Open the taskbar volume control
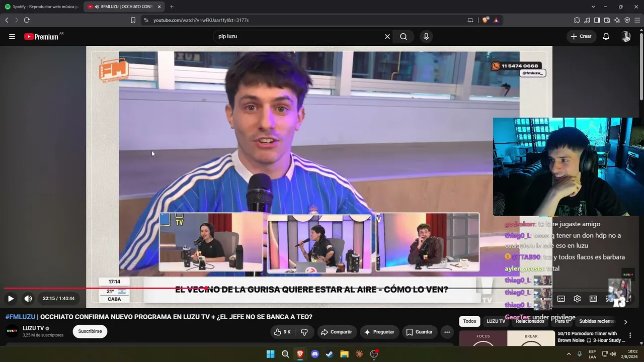 coord(613,354)
